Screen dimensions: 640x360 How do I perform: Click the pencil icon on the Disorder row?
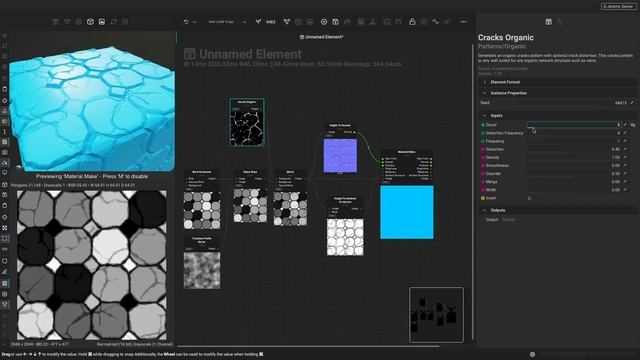pyautogui.click(x=625, y=173)
